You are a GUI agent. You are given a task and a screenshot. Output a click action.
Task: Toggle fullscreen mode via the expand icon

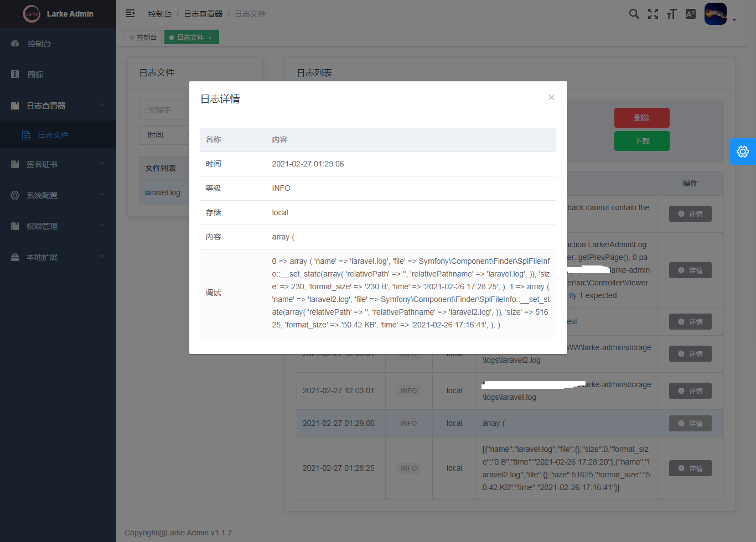[x=653, y=14]
